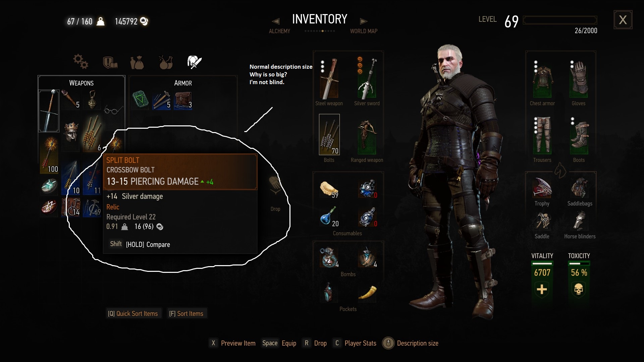The width and height of the screenshot is (644, 362).
Task: Select the weapons and armor filter icon
Action: (194, 62)
